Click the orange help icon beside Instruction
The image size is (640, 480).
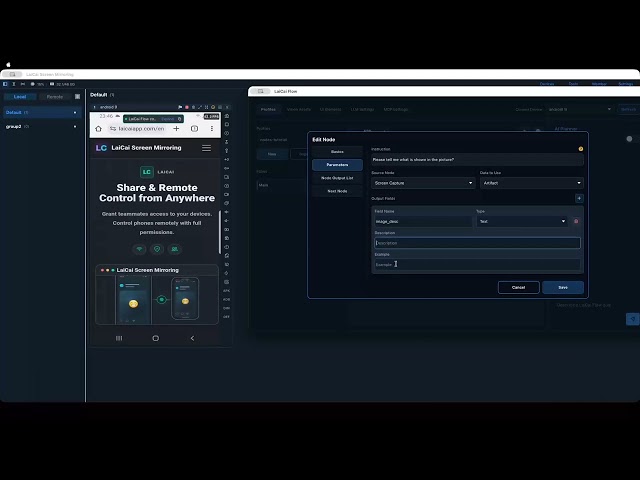tap(580, 149)
